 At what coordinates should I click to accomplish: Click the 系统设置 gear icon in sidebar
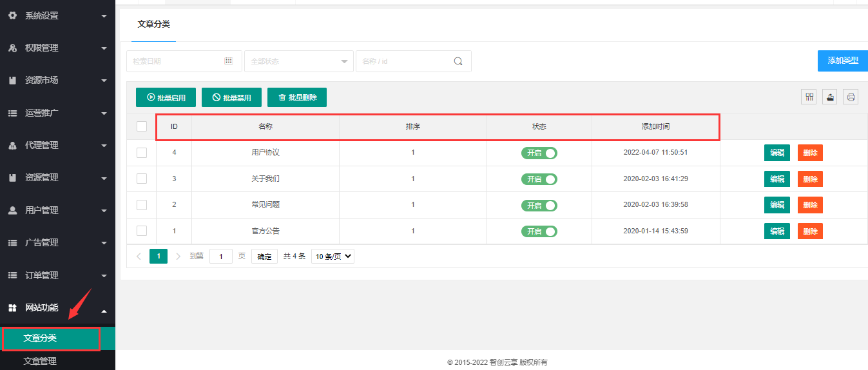pos(12,15)
